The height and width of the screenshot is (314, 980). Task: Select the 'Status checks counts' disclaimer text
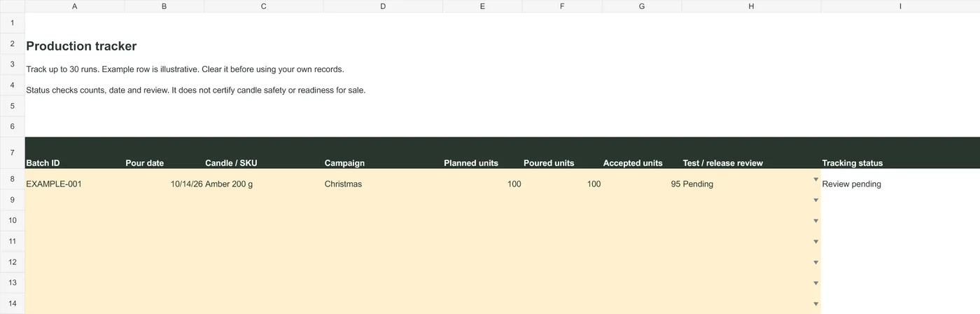(x=196, y=90)
